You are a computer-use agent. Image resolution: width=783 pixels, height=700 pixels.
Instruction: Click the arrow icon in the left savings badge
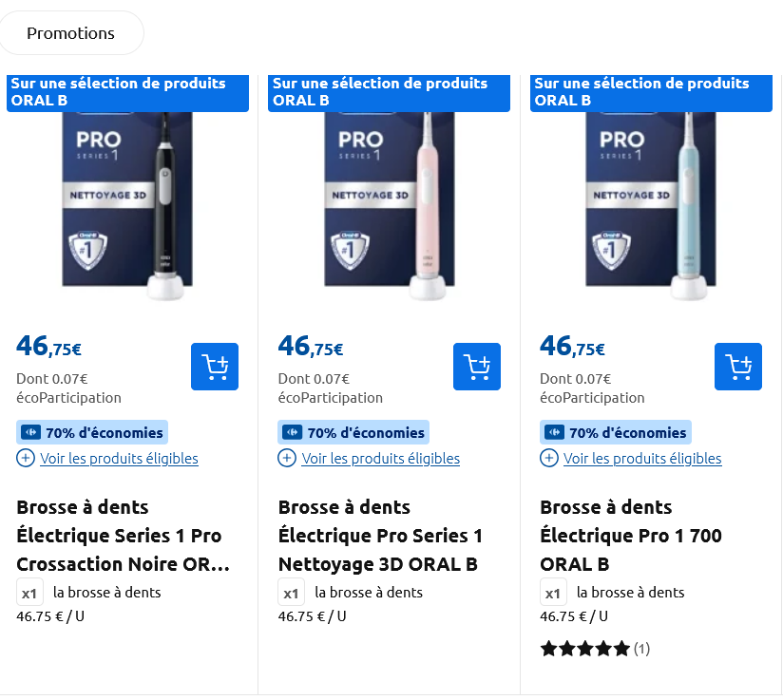(30, 432)
